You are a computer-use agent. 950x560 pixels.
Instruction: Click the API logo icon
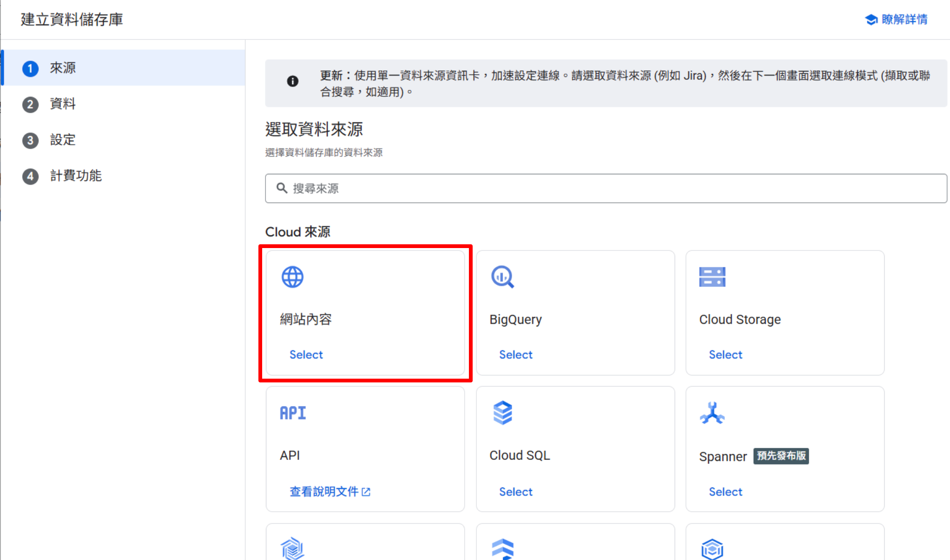click(x=293, y=413)
